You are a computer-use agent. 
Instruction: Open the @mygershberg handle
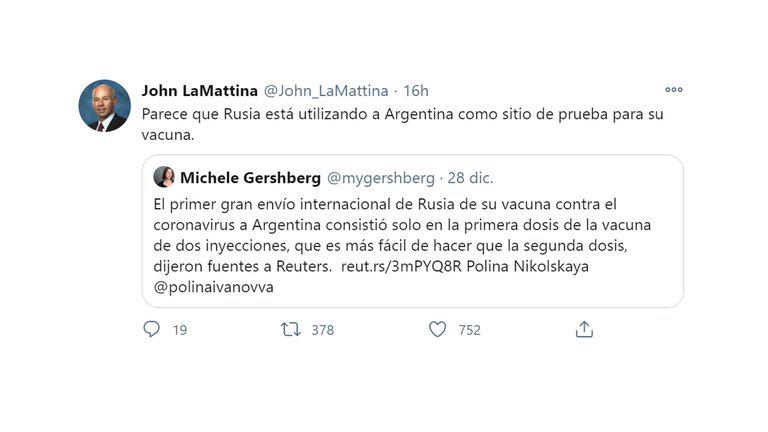(381, 178)
